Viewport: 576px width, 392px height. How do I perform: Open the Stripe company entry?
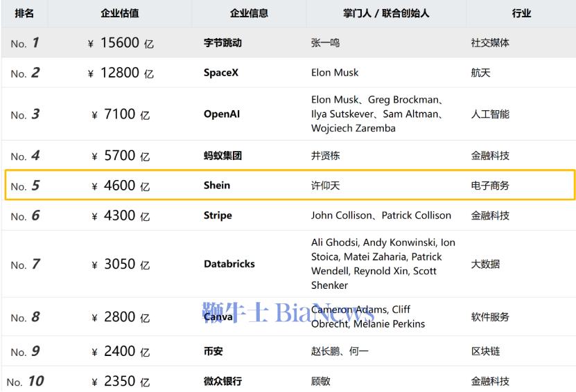218,215
